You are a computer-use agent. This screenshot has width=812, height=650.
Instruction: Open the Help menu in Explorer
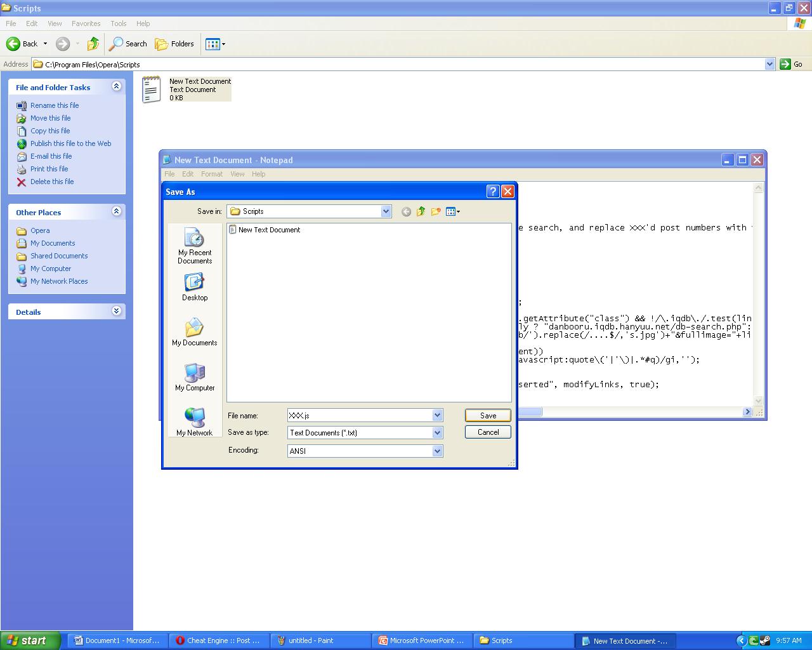point(143,23)
